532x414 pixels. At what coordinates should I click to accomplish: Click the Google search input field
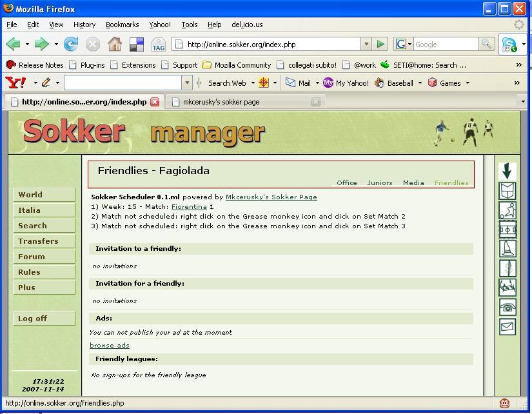(x=446, y=44)
